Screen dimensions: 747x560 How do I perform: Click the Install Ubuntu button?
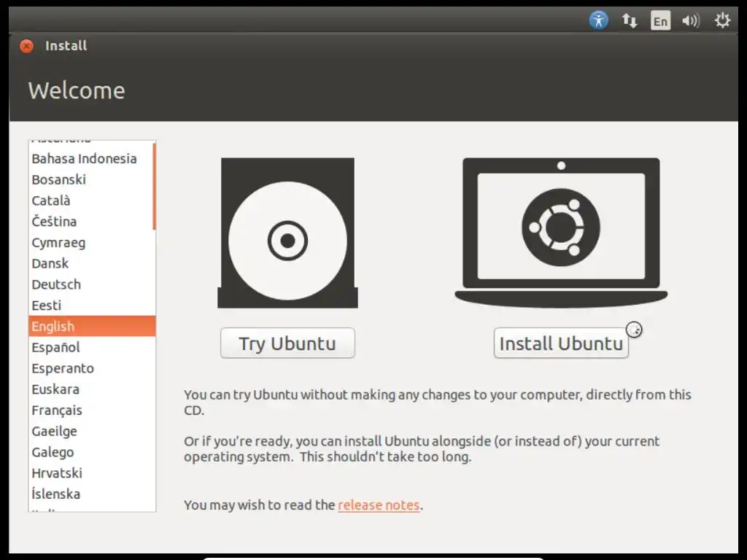[561, 343]
